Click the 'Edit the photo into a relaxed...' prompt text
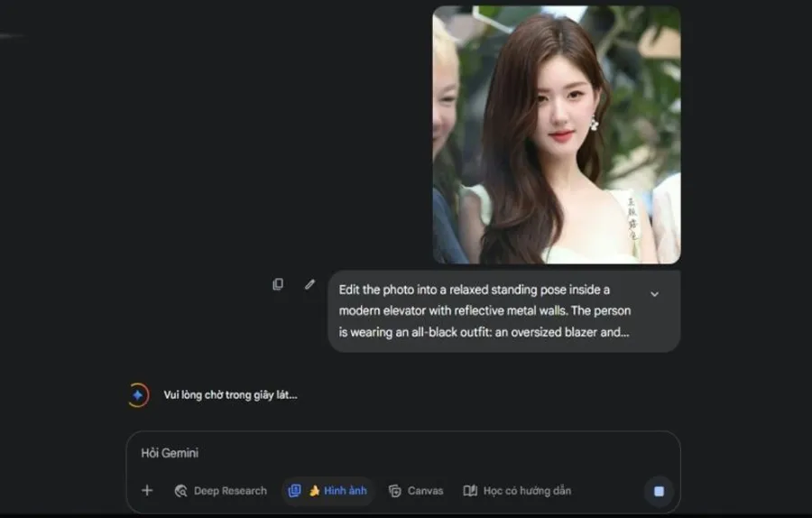The image size is (812, 518). [x=484, y=310]
